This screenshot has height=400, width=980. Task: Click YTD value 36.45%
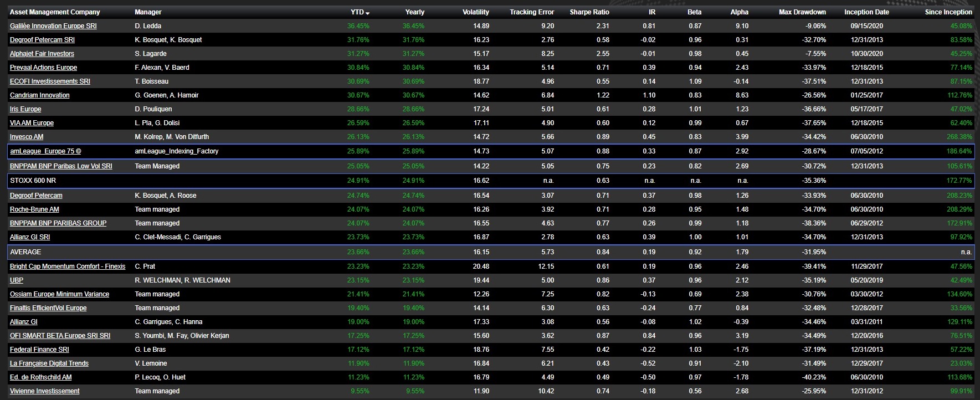pos(358,26)
